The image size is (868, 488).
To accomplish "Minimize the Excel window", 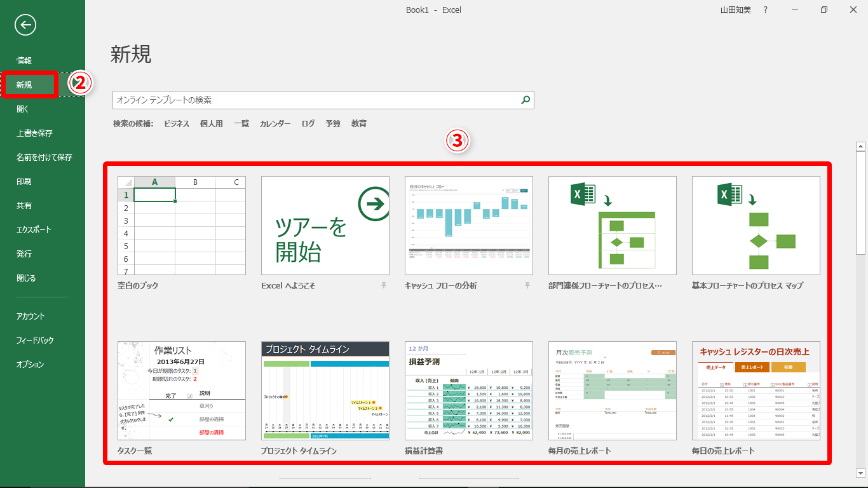I will (794, 10).
